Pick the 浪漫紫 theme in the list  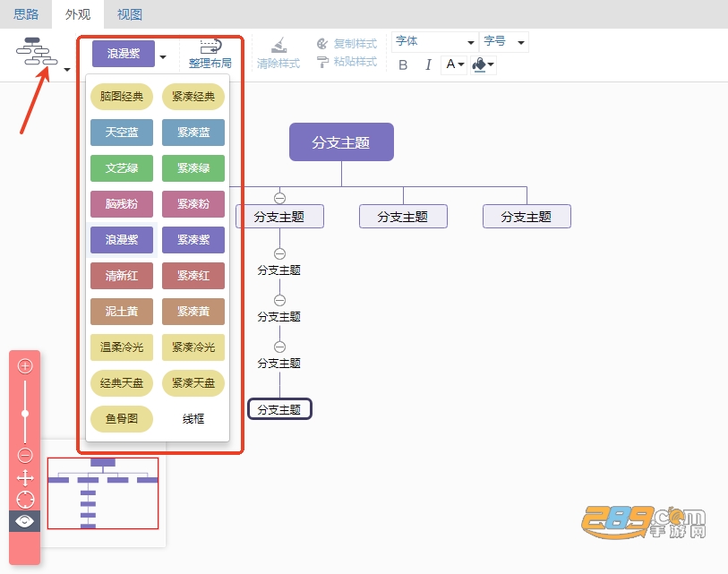pyautogui.click(x=122, y=240)
